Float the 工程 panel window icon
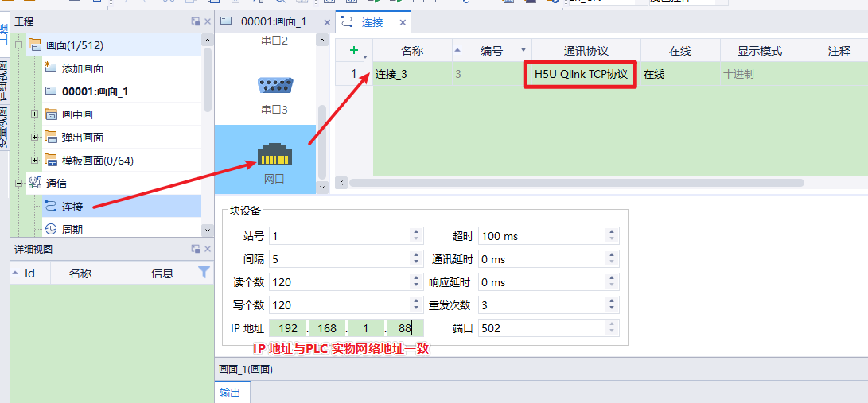868x403 pixels. coord(196,21)
